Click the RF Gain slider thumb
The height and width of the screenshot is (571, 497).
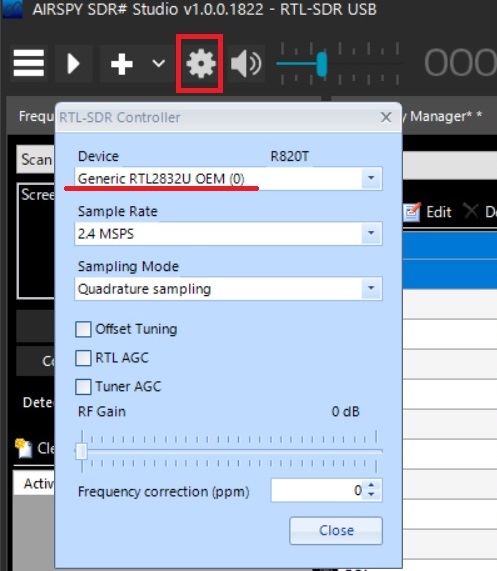coord(81,452)
